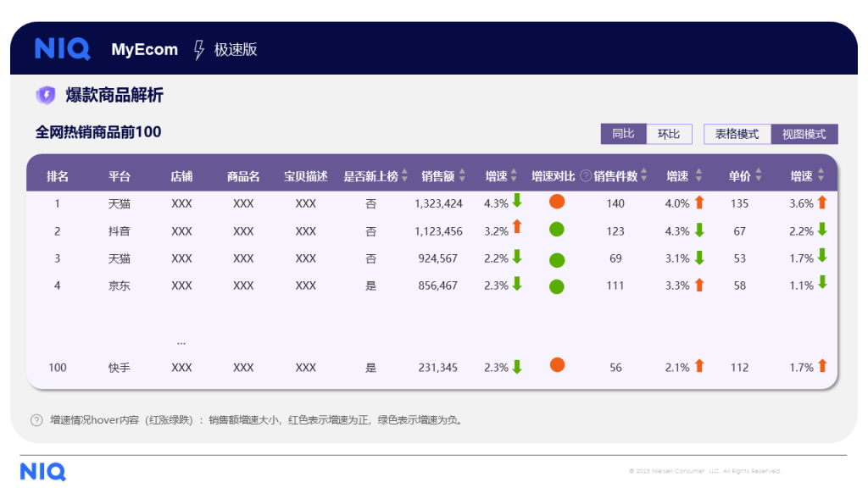Click the 增速对比 column header
Image resolution: width=868 pixels, height=488 pixels.
tap(553, 176)
